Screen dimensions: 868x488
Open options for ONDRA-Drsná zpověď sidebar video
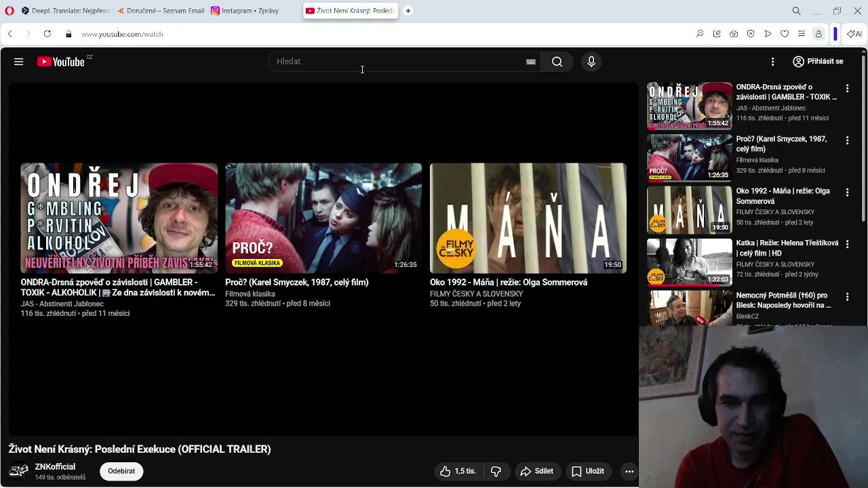click(x=847, y=88)
